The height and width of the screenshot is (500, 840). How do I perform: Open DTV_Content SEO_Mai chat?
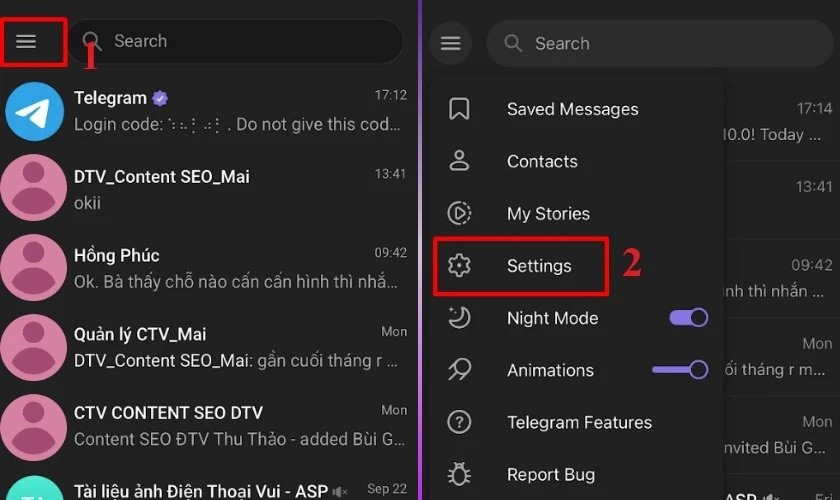pos(208,189)
